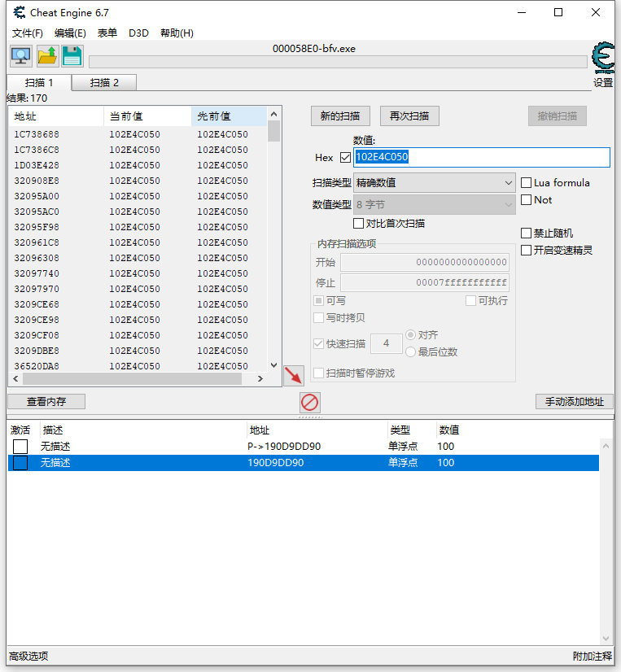Click the 先前值 column header
Screen dimensions: 621x672
click(229, 116)
